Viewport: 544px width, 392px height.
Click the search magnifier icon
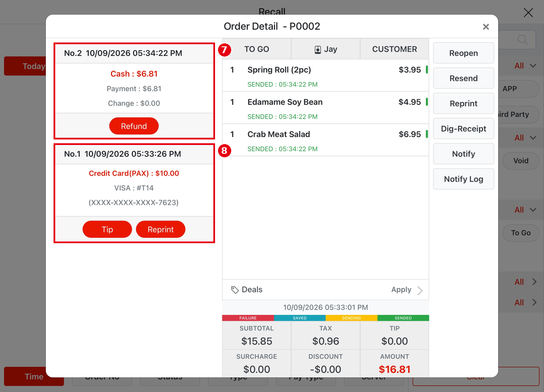coord(523,40)
